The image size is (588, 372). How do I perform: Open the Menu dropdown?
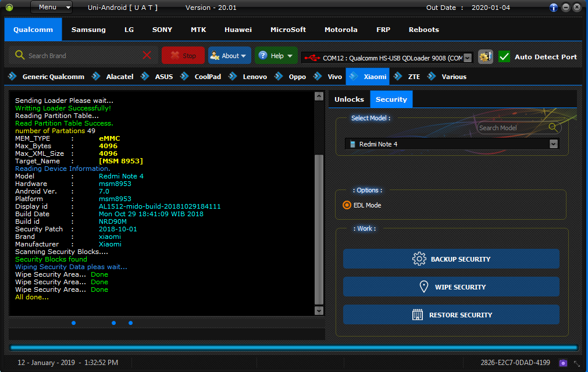tap(51, 7)
